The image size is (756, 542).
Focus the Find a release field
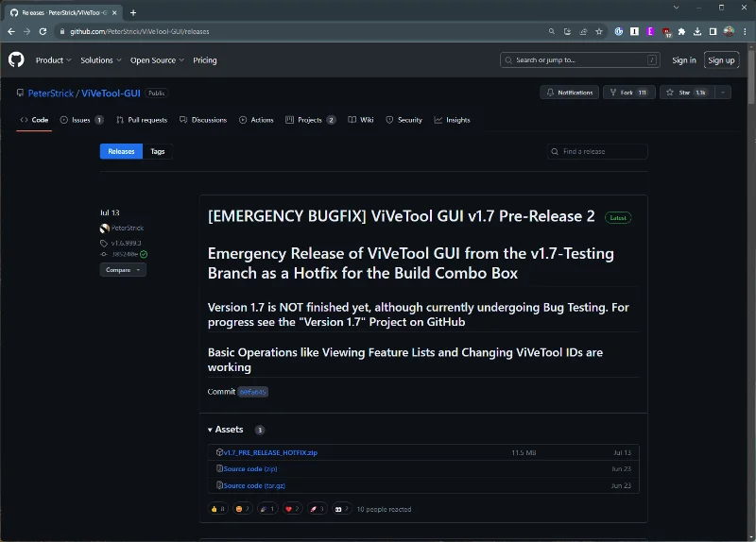pyautogui.click(x=597, y=151)
